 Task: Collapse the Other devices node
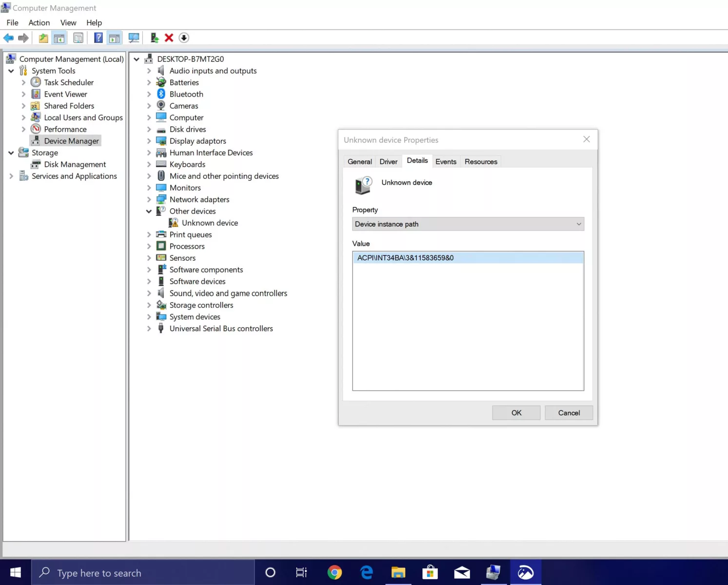(x=149, y=211)
